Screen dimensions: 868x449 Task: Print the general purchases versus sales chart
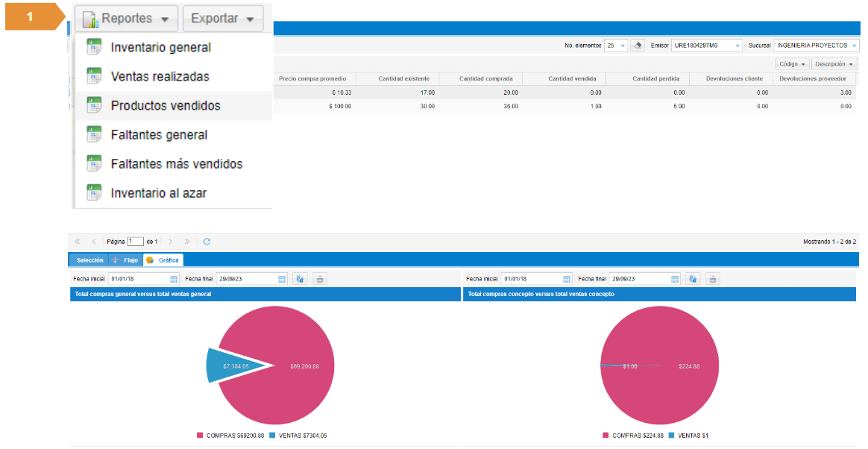coord(320,279)
